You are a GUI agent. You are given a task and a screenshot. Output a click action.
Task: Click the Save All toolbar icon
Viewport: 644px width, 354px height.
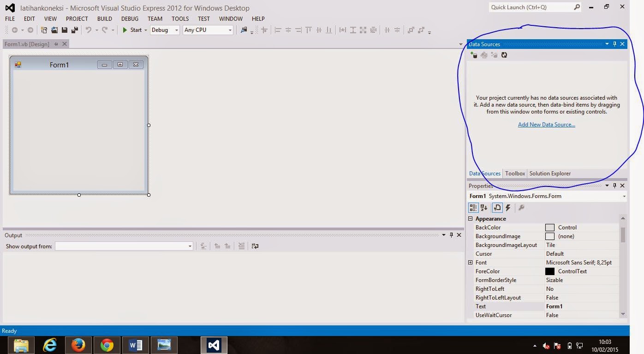pyautogui.click(x=75, y=30)
